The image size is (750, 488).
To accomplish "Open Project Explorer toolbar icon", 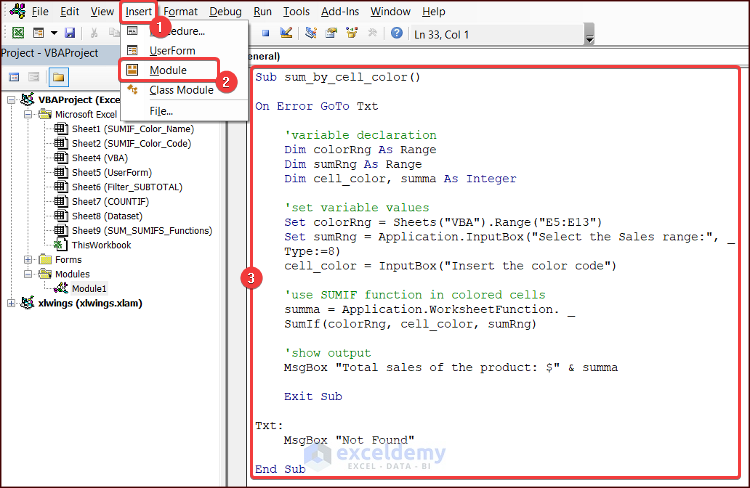I will coord(311,33).
